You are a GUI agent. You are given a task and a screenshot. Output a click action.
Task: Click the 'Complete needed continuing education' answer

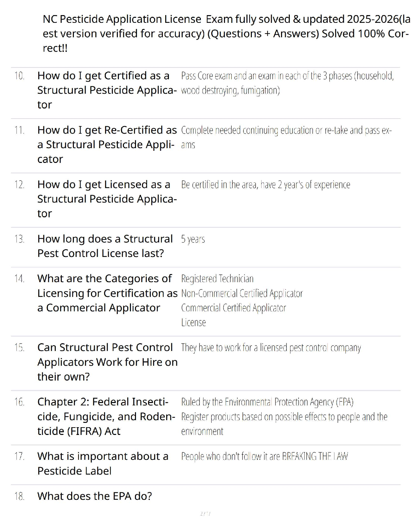286,137
